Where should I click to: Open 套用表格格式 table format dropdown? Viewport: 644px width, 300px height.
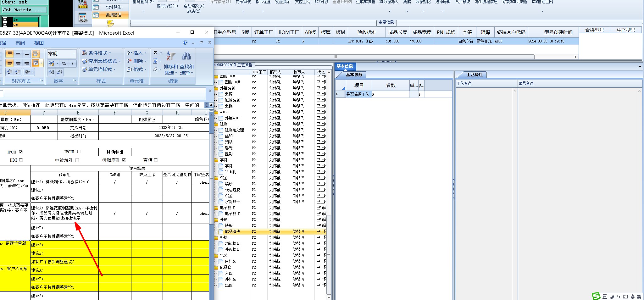coord(101,61)
